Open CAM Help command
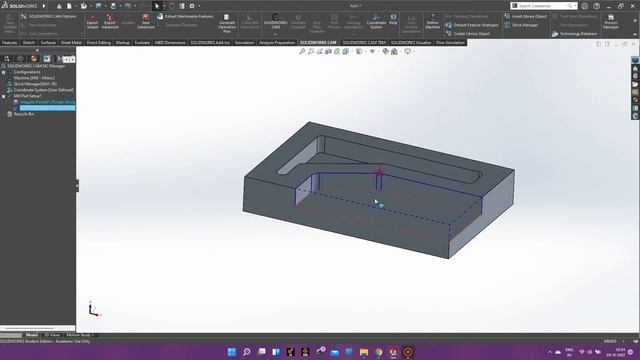Viewport: 640px width, 360px height. [393, 19]
